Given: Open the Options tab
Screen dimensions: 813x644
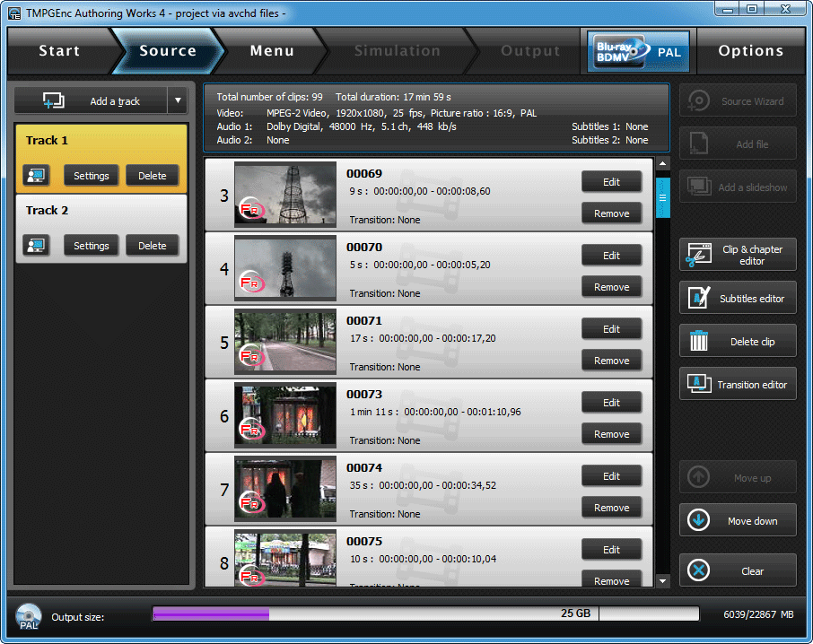Looking at the screenshot, I should coord(750,51).
